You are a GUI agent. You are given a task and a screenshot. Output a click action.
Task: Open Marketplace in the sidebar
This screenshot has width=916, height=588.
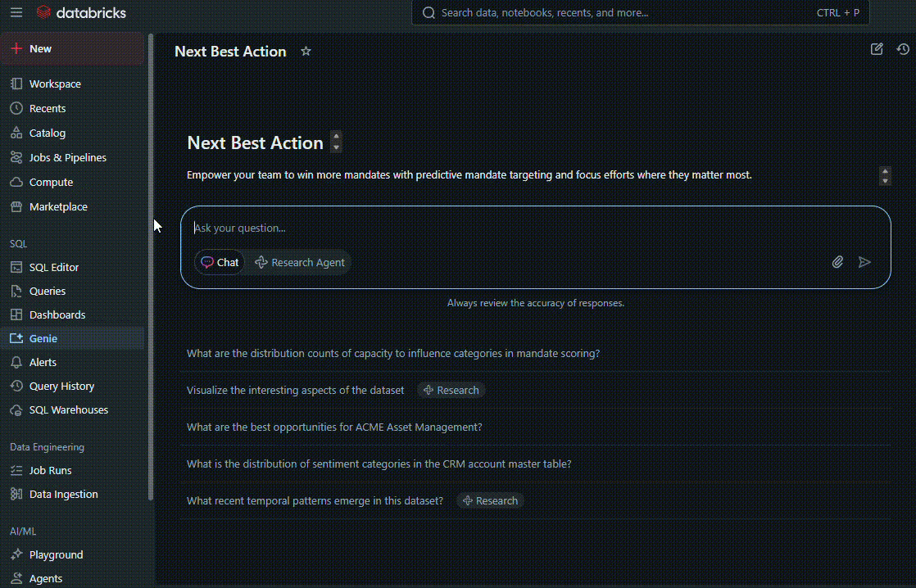[x=58, y=206]
